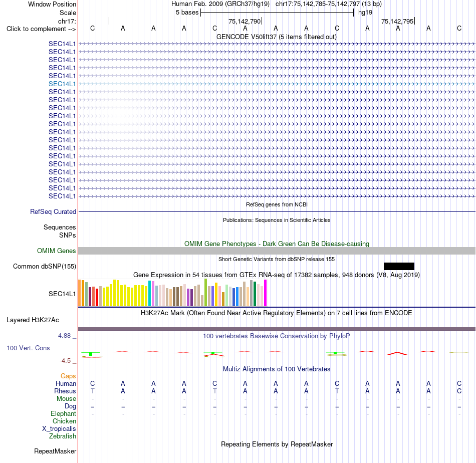Open the 100 Vert. Cons track label
This screenshot has height=463, width=476.
click(28, 348)
